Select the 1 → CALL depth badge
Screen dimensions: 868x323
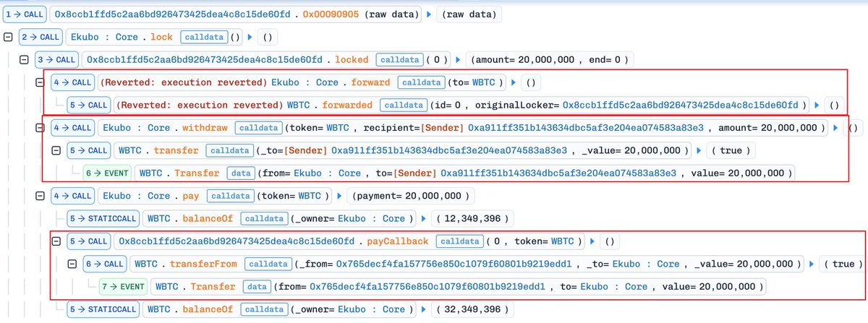tap(25, 13)
